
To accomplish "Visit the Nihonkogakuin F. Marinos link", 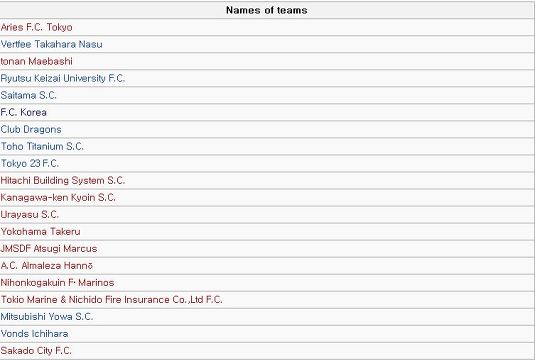I will (57, 283).
